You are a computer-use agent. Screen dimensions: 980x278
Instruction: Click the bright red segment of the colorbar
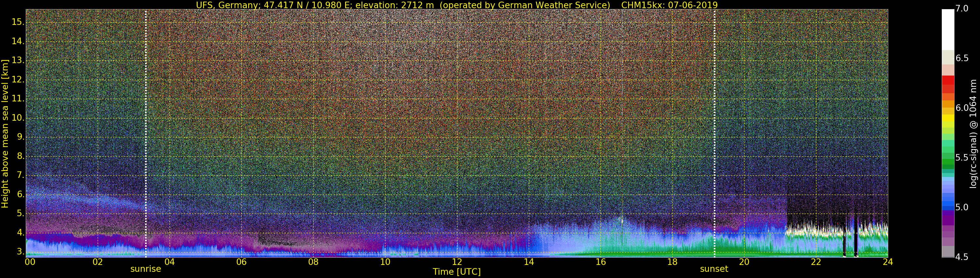point(948,80)
